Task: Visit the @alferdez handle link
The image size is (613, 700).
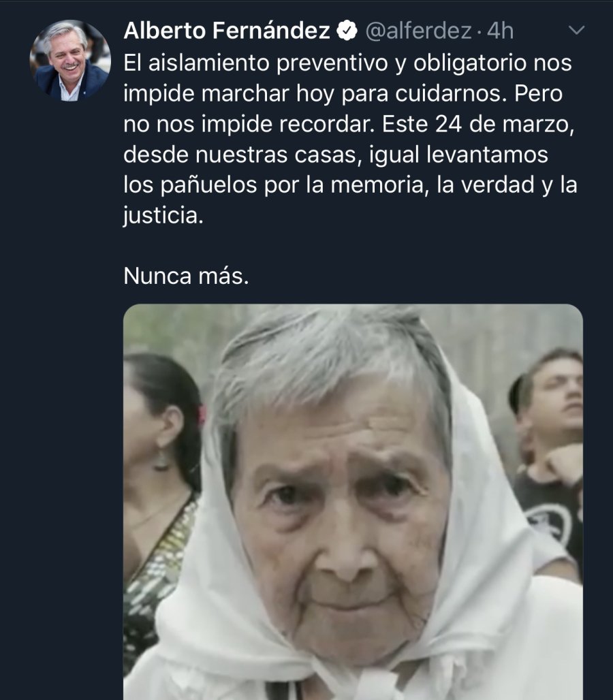Action: click(418, 31)
